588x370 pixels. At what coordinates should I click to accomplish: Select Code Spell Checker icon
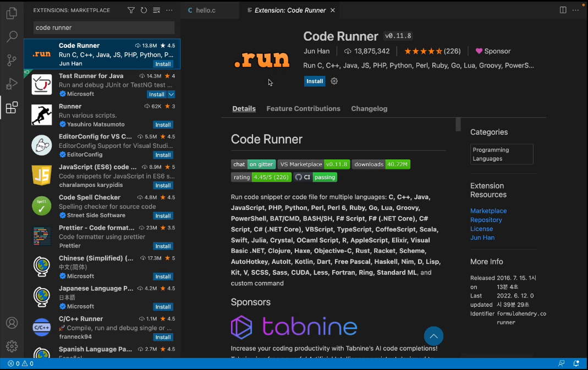pos(42,206)
